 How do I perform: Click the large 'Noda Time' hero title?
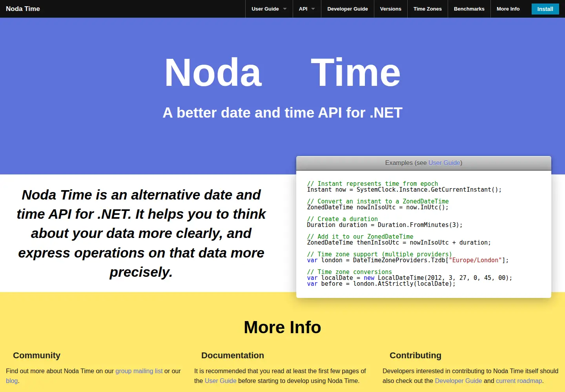(282, 73)
